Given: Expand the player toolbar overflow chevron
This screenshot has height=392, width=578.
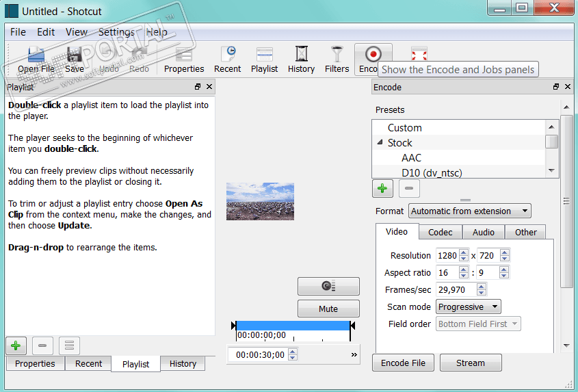Looking at the screenshot, I should click(354, 355).
